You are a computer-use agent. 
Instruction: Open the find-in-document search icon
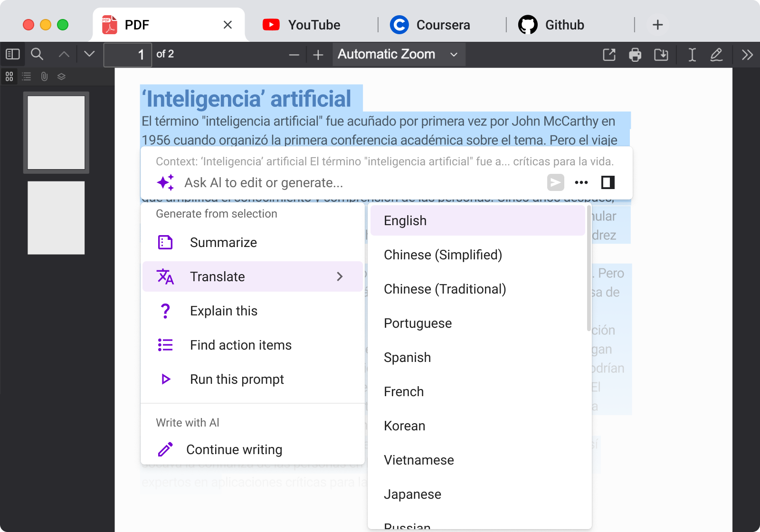pos(37,54)
